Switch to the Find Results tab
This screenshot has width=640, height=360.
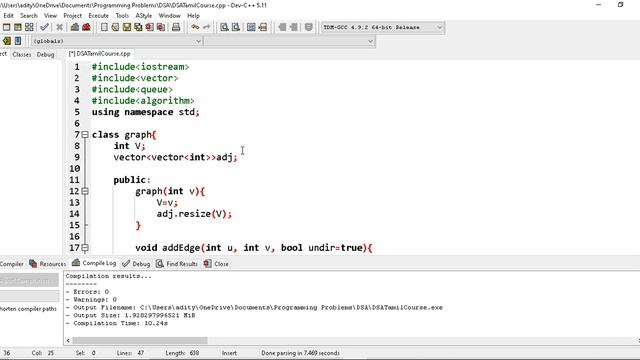pos(177,264)
